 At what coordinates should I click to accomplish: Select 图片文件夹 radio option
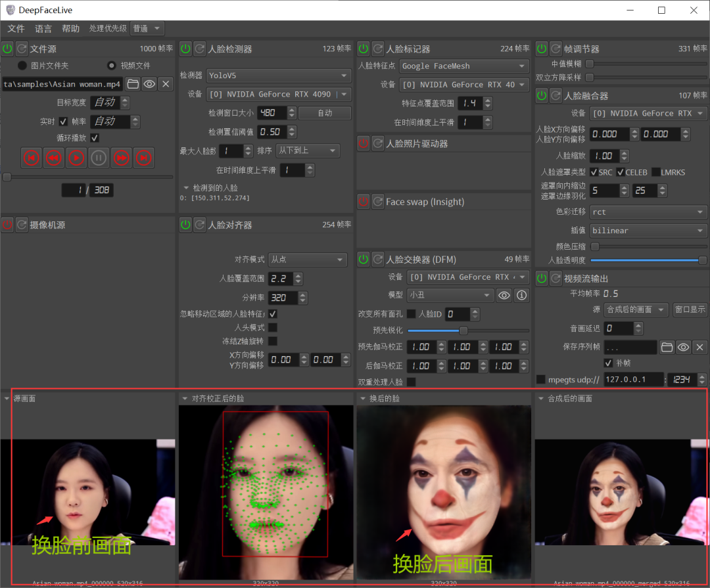(22, 66)
